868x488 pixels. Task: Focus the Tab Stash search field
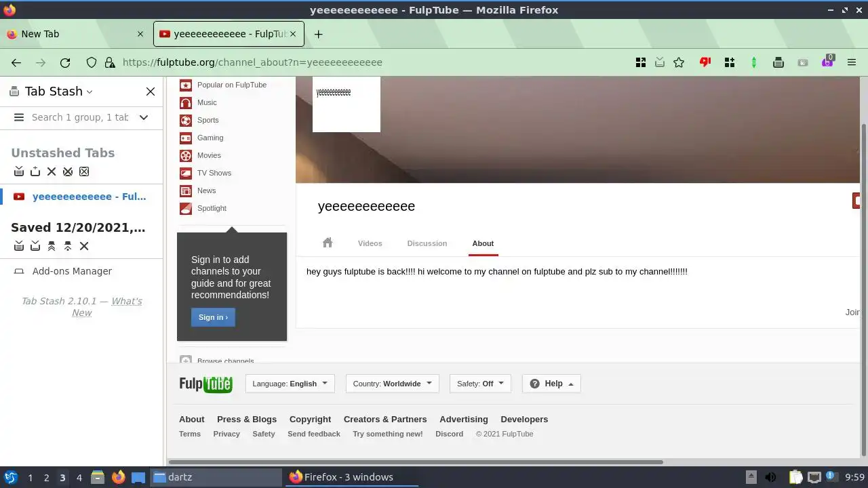(x=80, y=117)
